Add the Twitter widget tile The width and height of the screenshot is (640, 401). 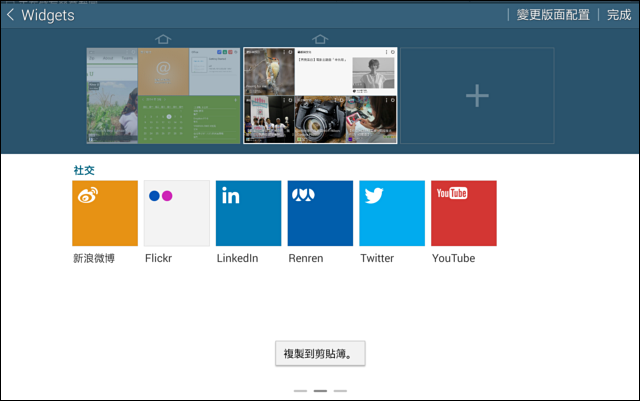point(392,213)
